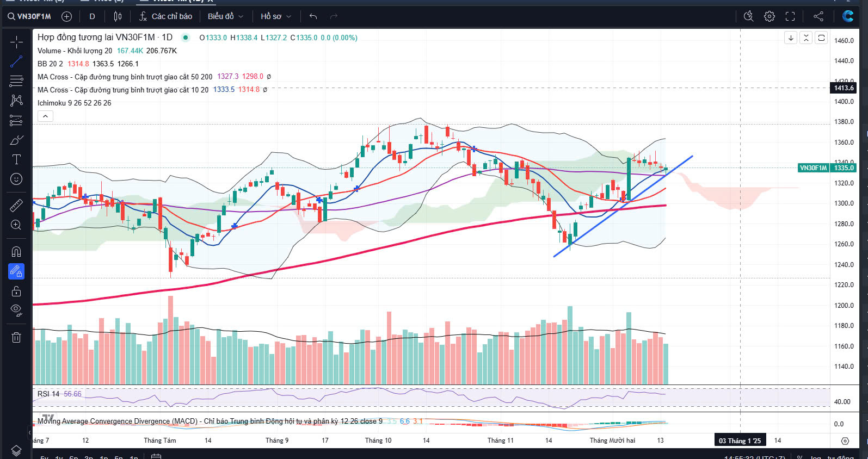Select the BB 20 2 indicator legend
Image resolution: width=868 pixels, height=459 pixels.
click(50, 64)
